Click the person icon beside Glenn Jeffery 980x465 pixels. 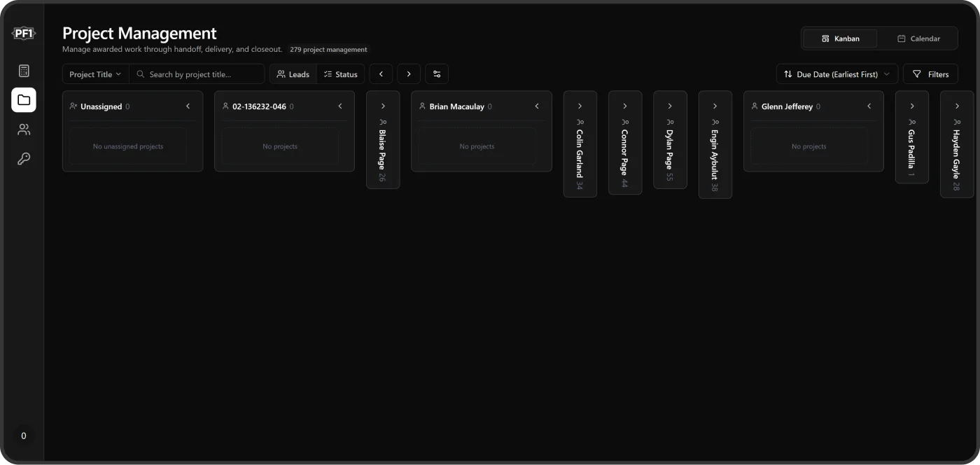[755, 106]
